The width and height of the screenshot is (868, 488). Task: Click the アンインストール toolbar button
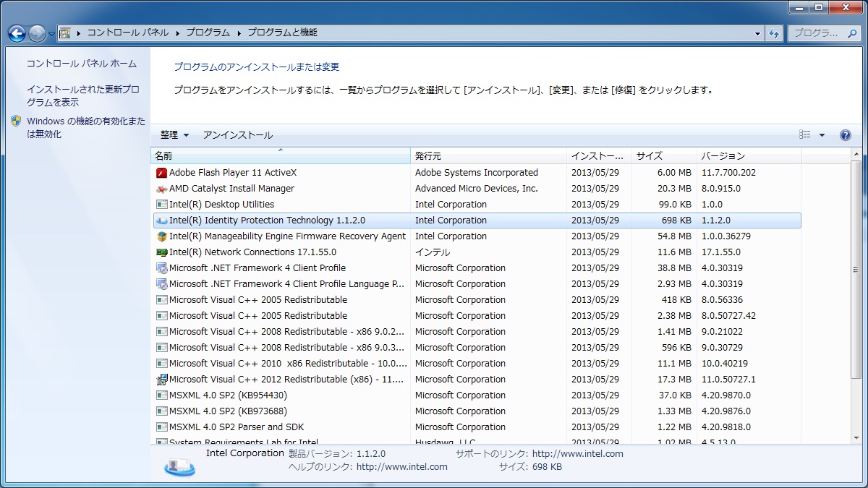(238, 135)
